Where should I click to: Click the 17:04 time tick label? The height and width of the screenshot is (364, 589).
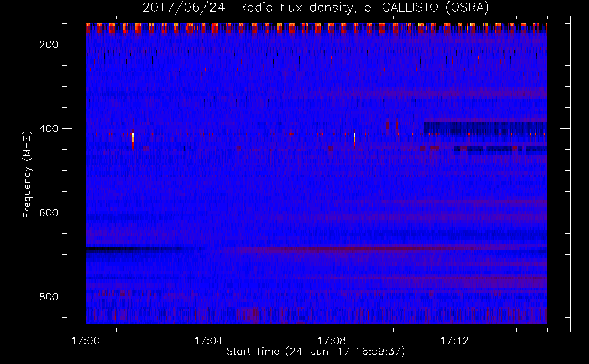pyautogui.click(x=209, y=341)
